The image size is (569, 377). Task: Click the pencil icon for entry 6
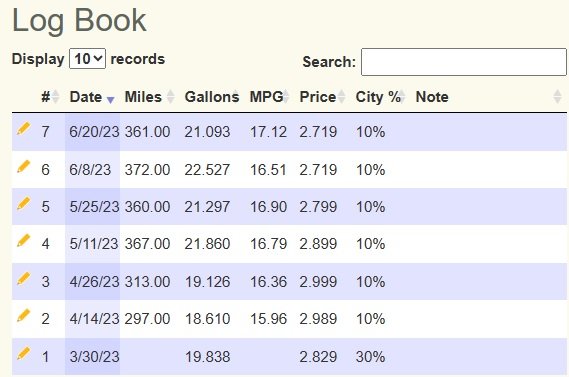pyautogui.click(x=23, y=166)
